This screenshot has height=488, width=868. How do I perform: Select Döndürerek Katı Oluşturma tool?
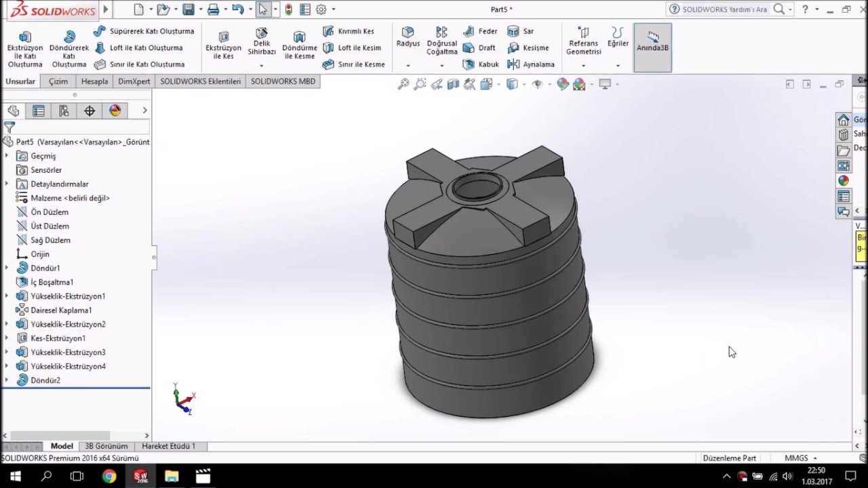pyautogui.click(x=69, y=49)
